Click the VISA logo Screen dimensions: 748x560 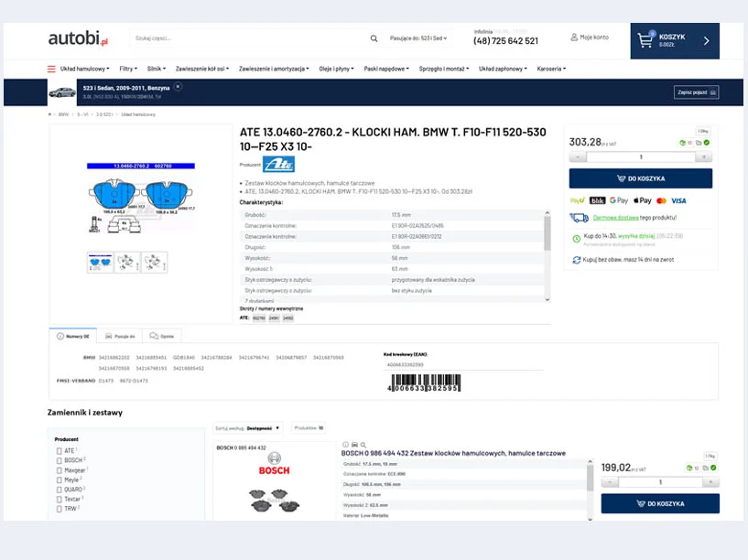(x=678, y=200)
